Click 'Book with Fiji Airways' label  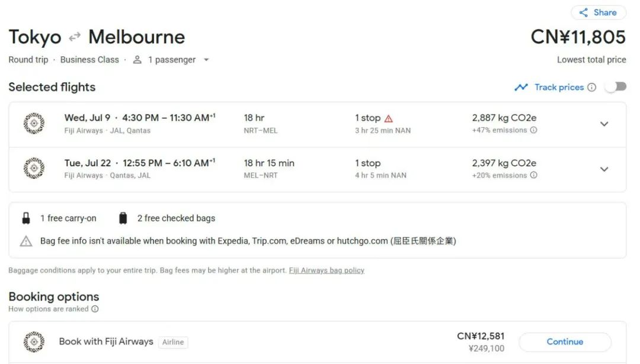point(106,342)
